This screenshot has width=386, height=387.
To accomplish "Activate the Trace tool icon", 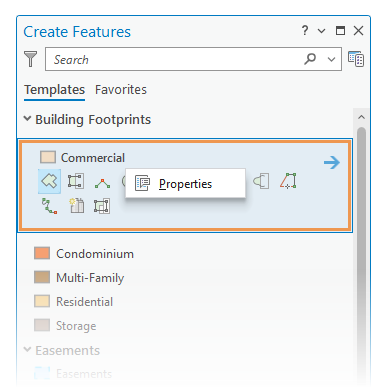I will tap(49, 206).
